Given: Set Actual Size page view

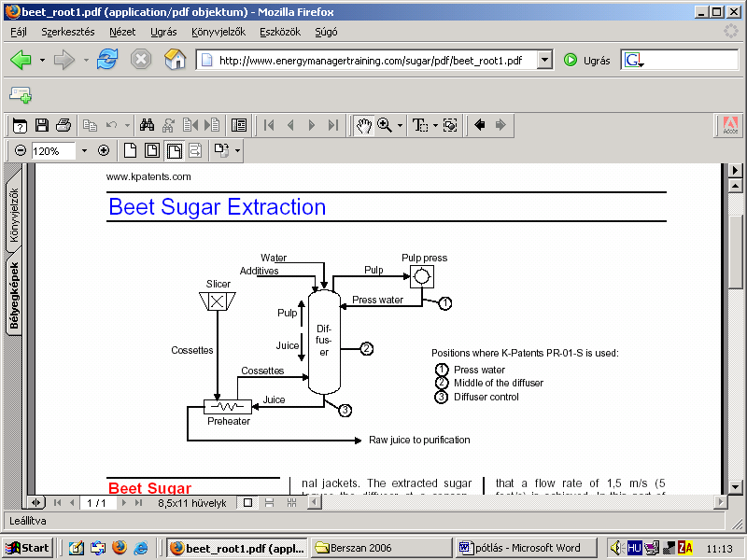Looking at the screenshot, I should pos(130,151).
